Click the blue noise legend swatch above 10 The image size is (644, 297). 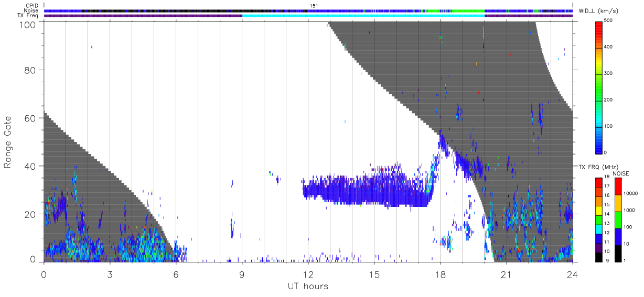coord(617,236)
